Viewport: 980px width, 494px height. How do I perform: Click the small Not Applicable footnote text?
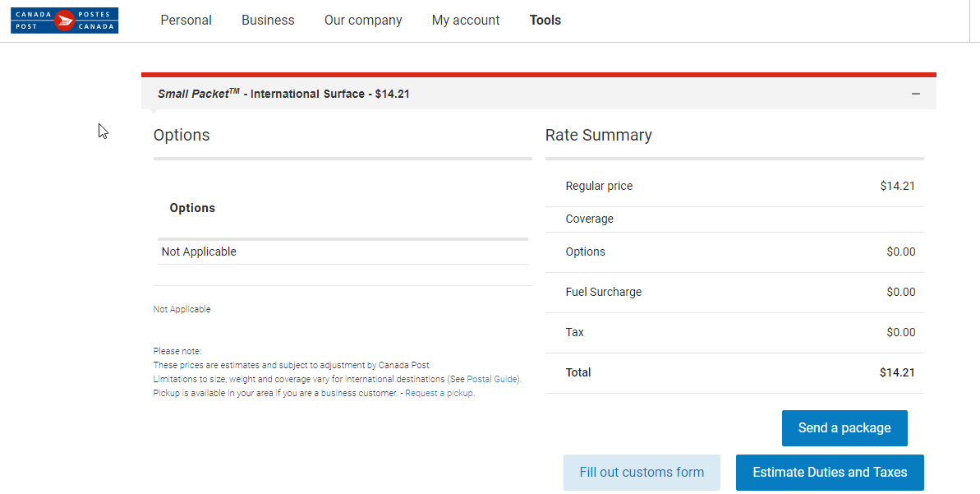(182, 309)
